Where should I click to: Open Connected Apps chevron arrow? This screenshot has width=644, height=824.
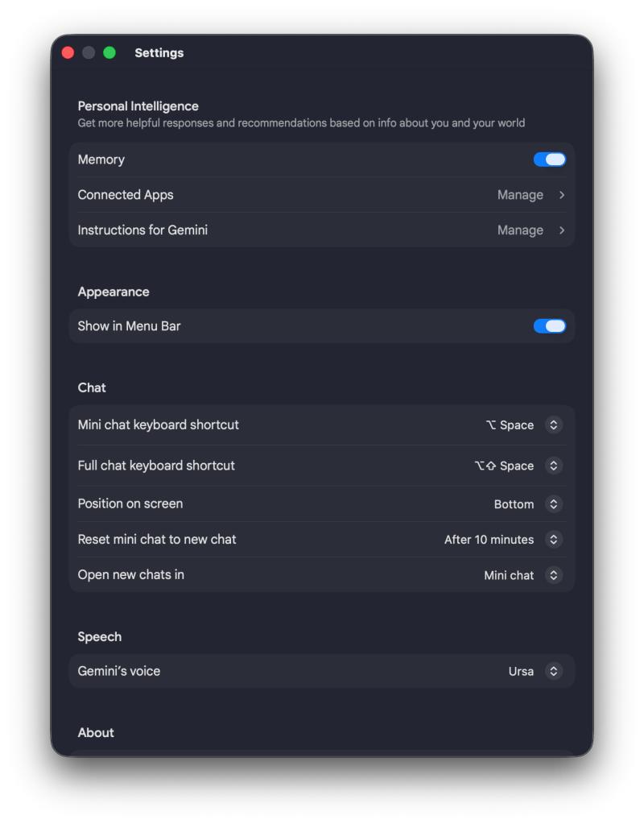point(562,195)
